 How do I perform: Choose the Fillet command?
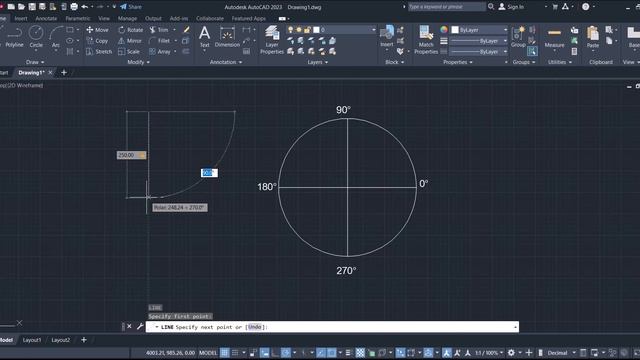(x=160, y=41)
